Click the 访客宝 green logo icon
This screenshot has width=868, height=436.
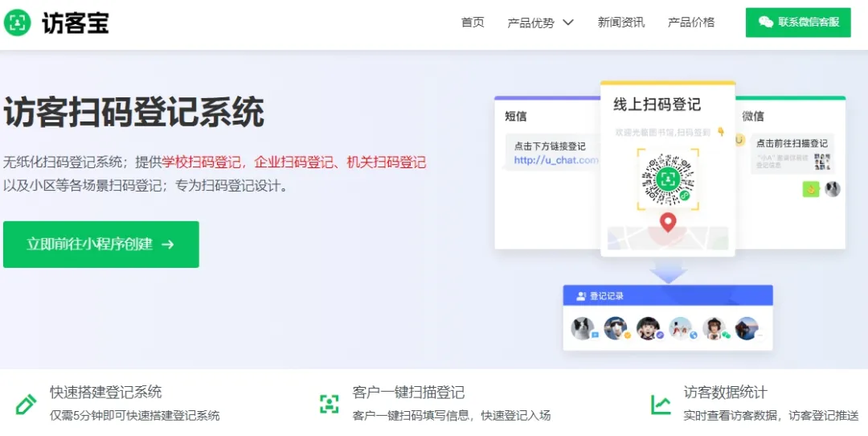click(17, 23)
